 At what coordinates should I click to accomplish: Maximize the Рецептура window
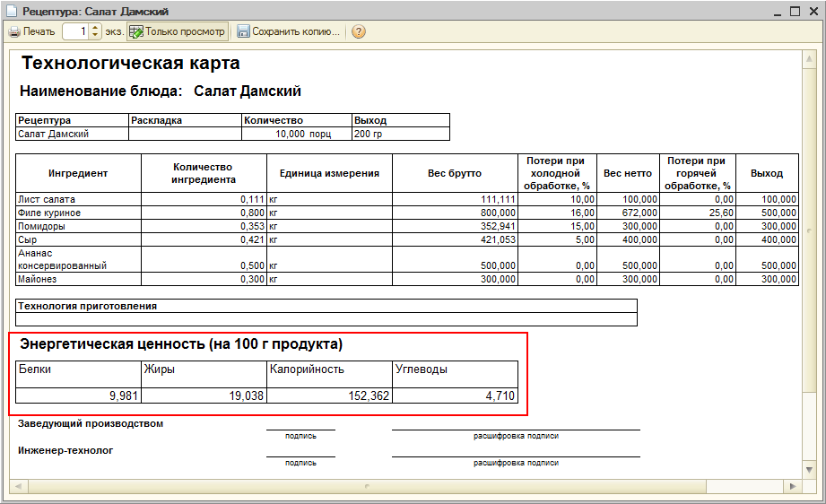tap(794, 12)
